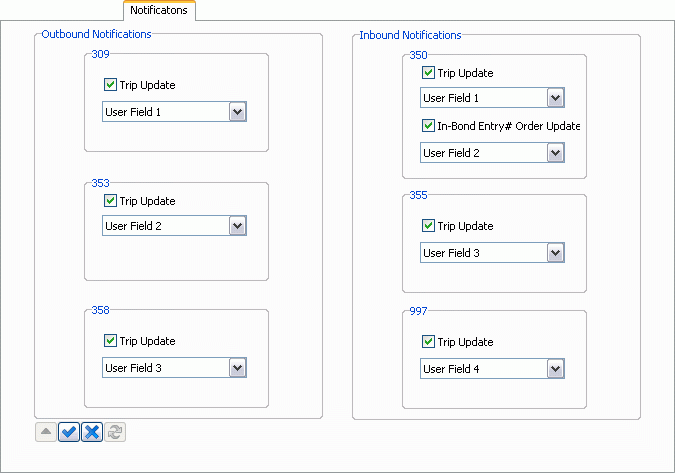
Task: Uncheck Trip Update in inbound 355 group
Action: click(428, 226)
